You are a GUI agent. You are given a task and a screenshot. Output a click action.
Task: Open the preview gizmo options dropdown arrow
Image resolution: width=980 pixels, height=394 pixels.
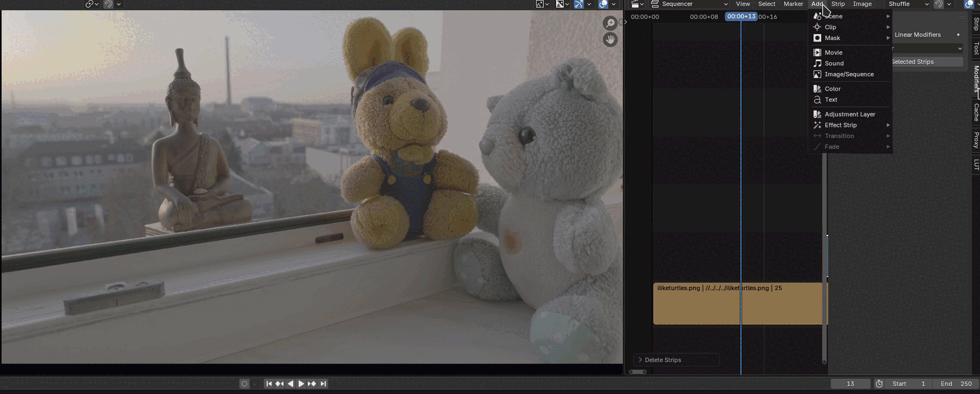point(589,4)
